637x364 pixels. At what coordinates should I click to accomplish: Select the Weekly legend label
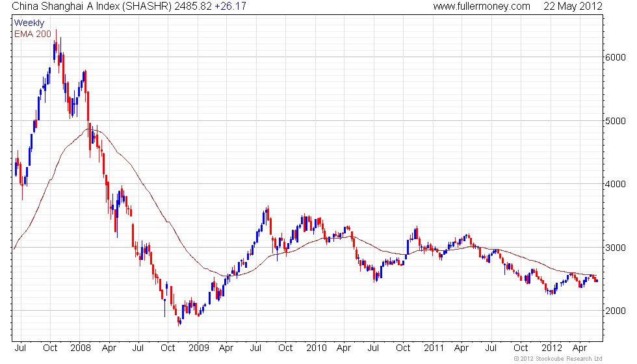[29, 23]
